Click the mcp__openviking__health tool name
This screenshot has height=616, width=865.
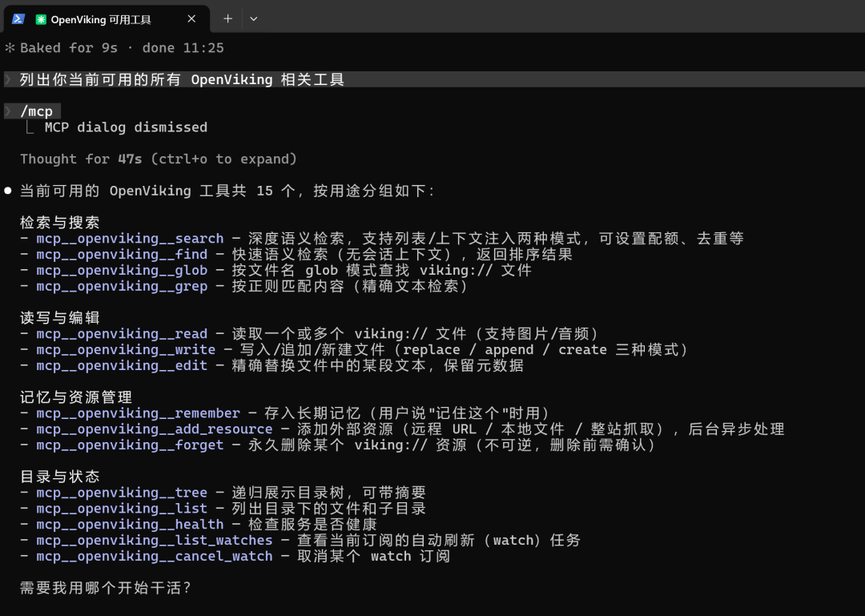click(x=131, y=525)
